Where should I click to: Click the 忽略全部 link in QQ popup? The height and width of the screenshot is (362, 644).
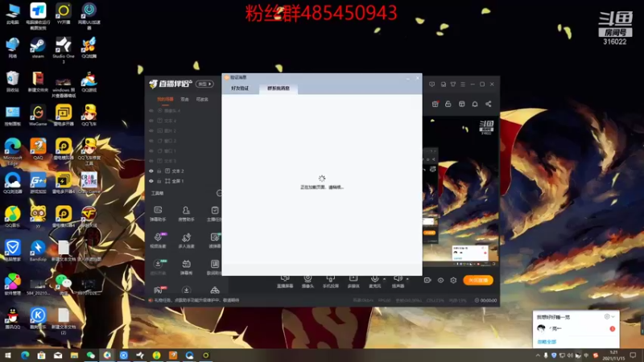pos(547,341)
